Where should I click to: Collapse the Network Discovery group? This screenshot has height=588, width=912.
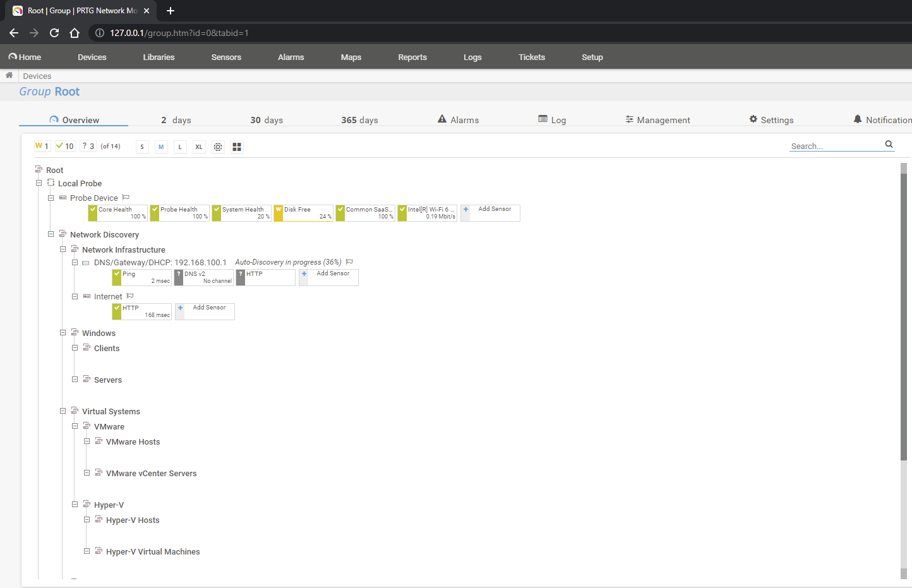point(51,234)
